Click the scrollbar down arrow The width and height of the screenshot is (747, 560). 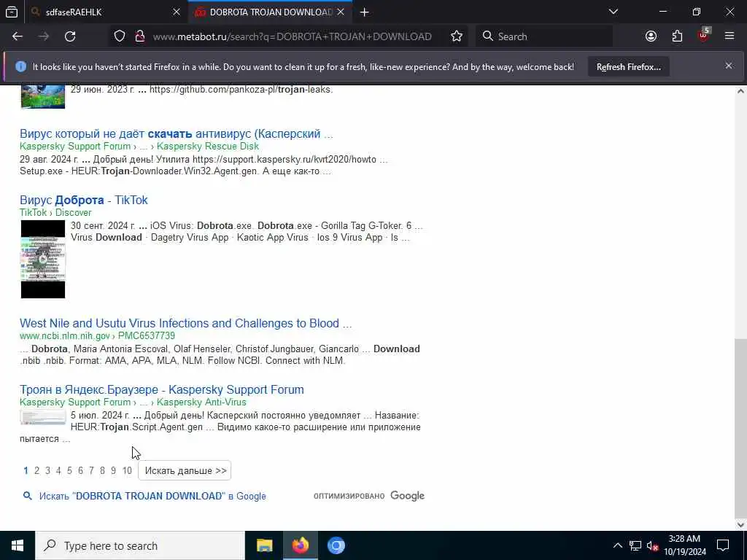pyautogui.click(x=740, y=525)
